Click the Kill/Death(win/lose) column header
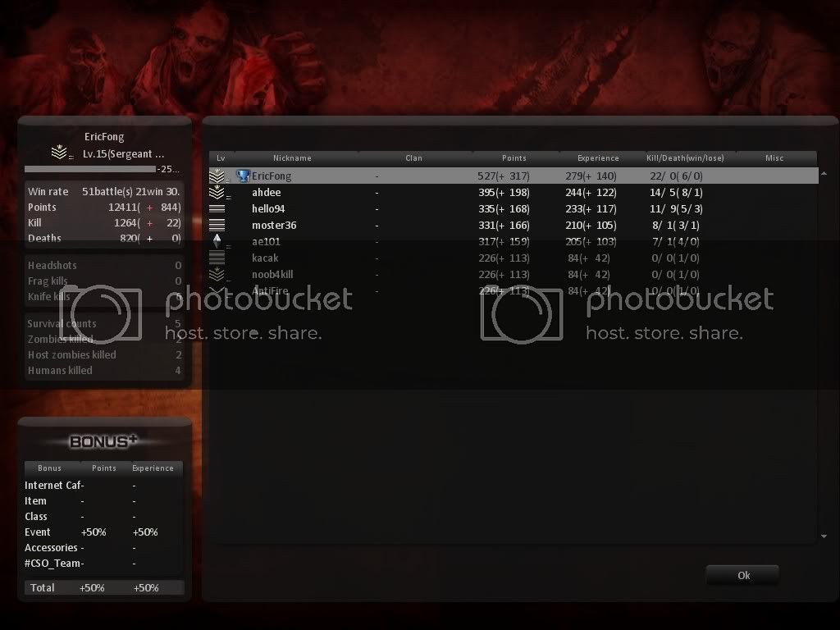 (685, 158)
